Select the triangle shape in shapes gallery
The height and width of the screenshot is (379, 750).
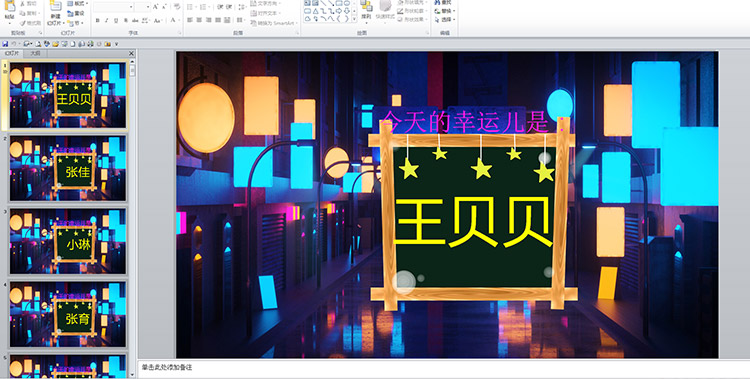coord(316,11)
